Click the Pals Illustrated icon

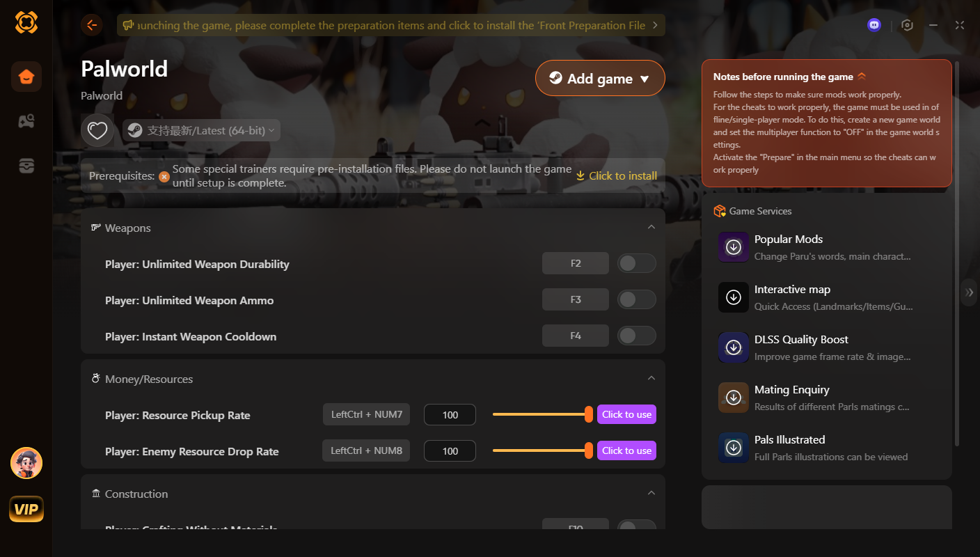(733, 448)
